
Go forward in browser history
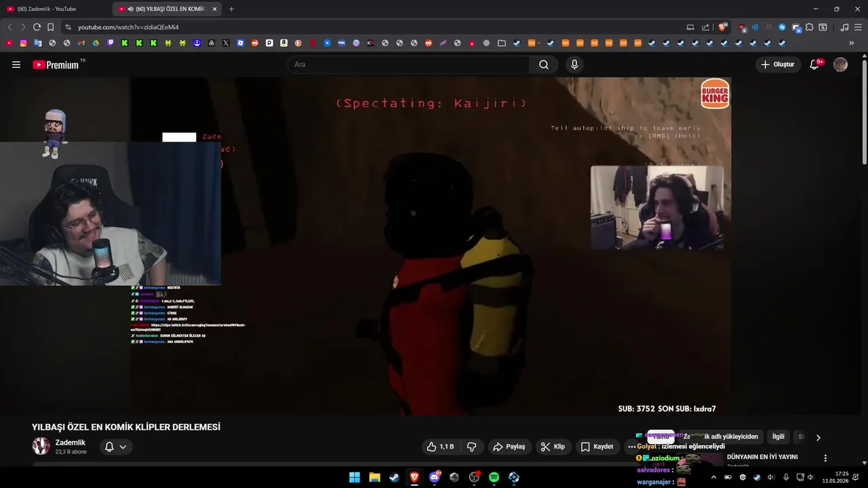point(22,27)
